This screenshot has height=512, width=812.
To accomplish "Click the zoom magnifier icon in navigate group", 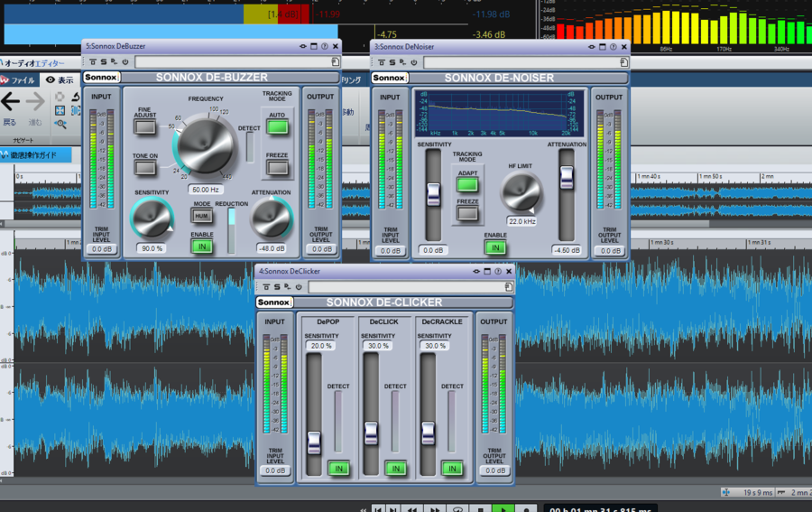I will point(60,124).
